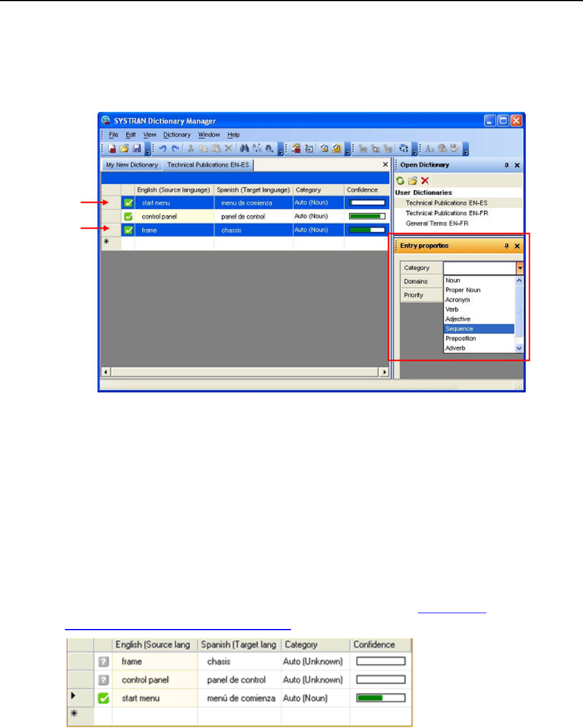The width and height of the screenshot is (583, 728).
Task: Redo the last undone action
Action: 175,149
